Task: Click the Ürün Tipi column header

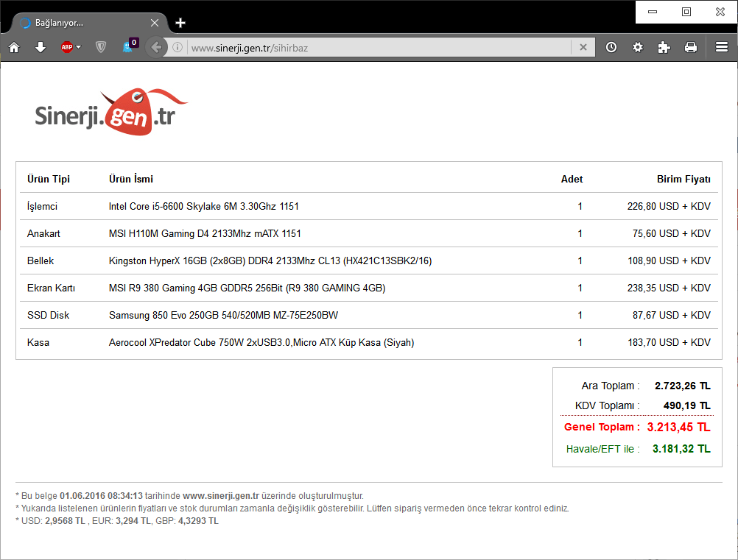Action: coord(49,179)
